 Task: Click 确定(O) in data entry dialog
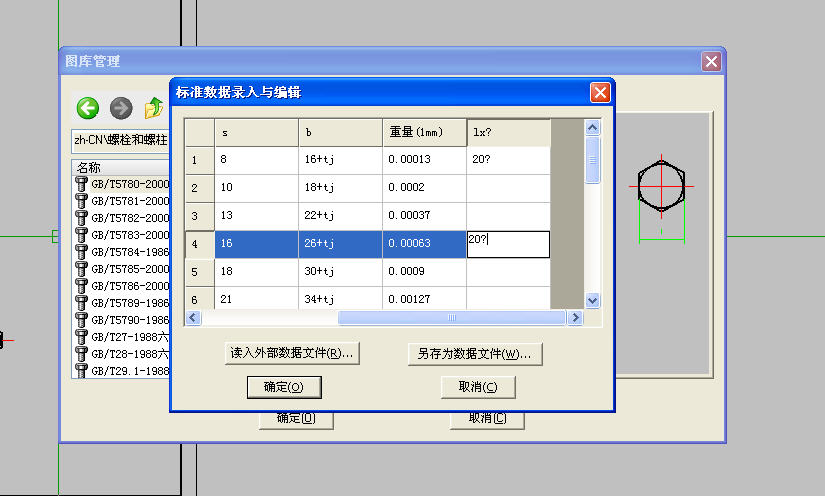pyautogui.click(x=284, y=387)
